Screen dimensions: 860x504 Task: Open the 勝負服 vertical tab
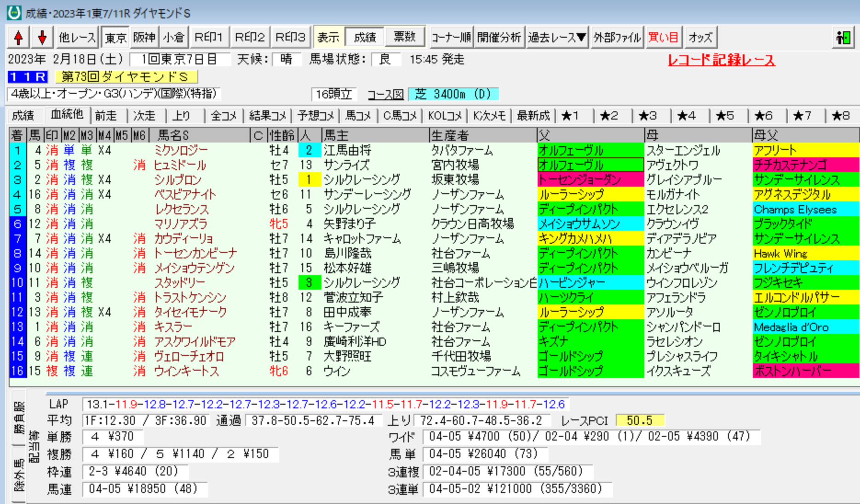[x=18, y=417]
